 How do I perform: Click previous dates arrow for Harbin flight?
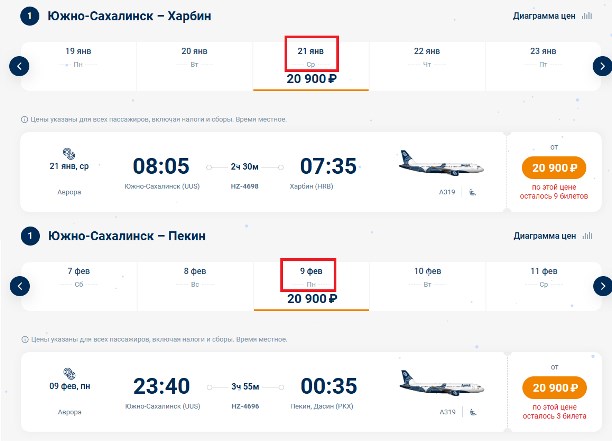tap(19, 66)
